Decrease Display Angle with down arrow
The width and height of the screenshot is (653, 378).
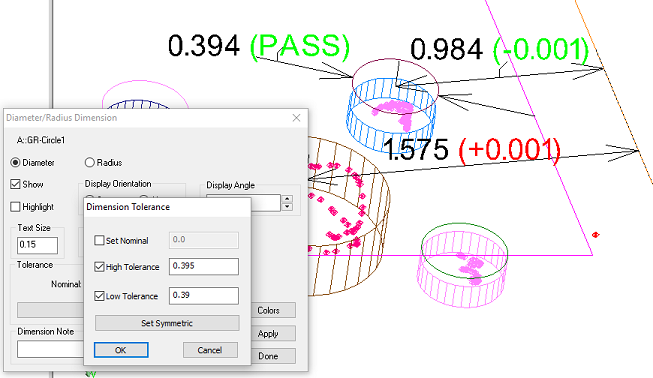coord(287,207)
